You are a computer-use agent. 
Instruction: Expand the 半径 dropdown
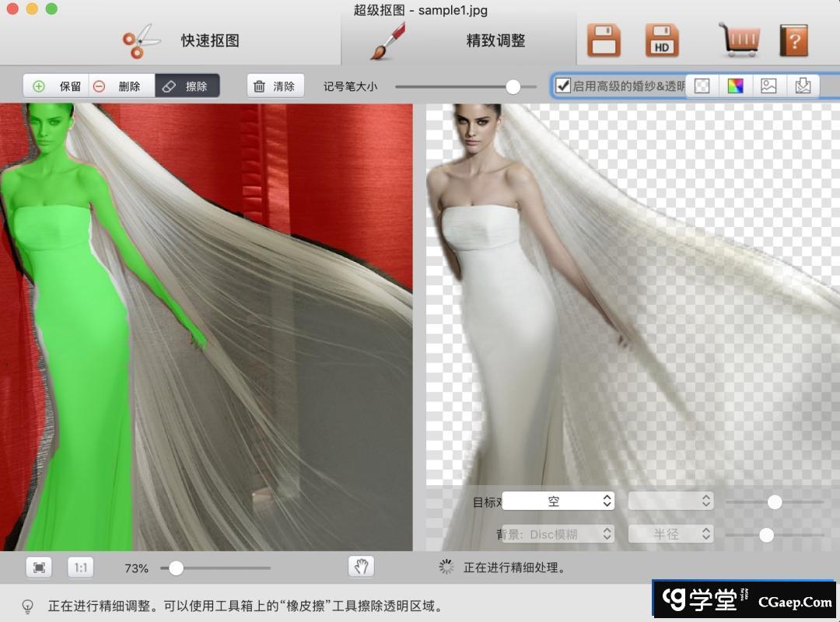click(x=670, y=534)
